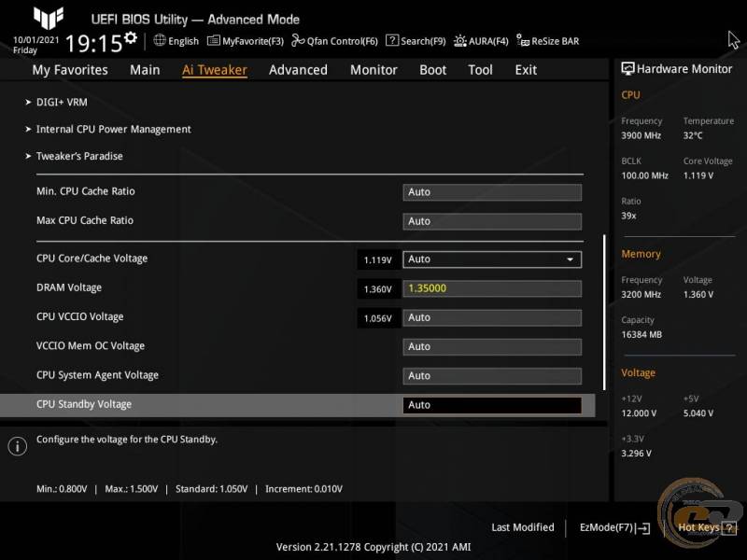Open CPU Core/Cache Voltage dropdown arrow
This screenshot has height=560, width=747.
pyautogui.click(x=570, y=259)
